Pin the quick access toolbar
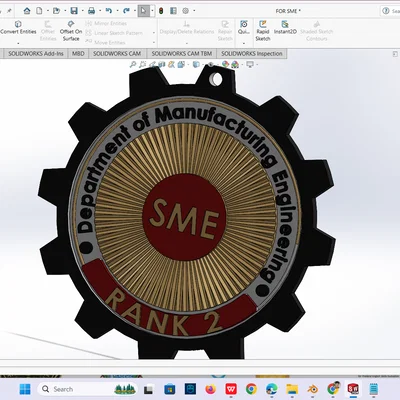 tap(9, 11)
